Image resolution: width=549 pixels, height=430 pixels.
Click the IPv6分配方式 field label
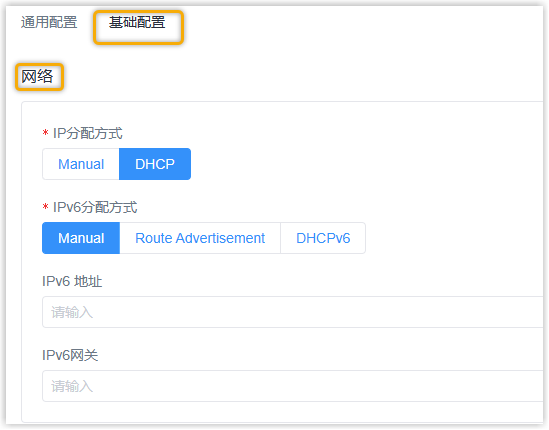95,207
